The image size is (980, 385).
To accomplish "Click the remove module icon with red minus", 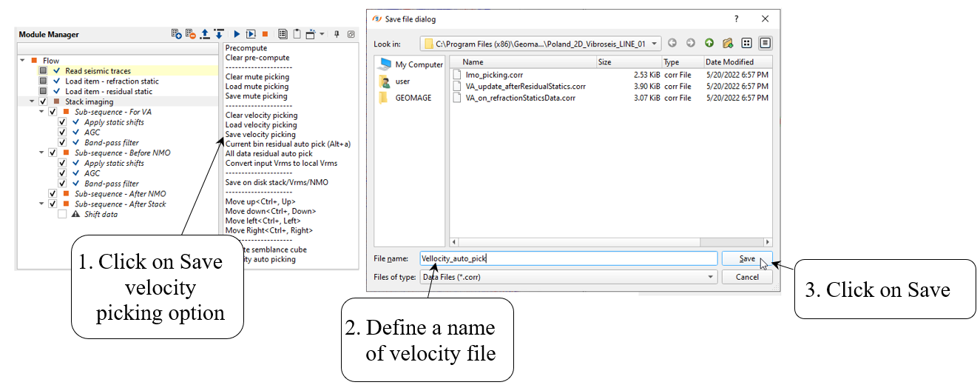I will (x=190, y=34).
